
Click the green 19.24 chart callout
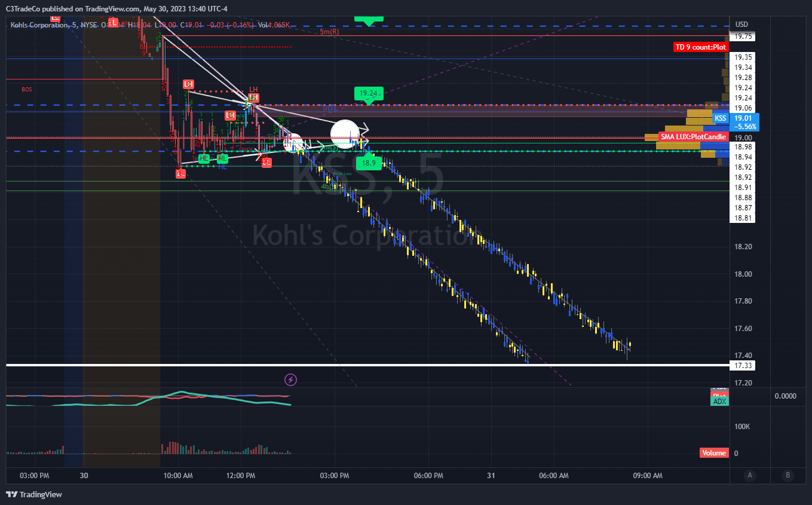click(x=369, y=93)
